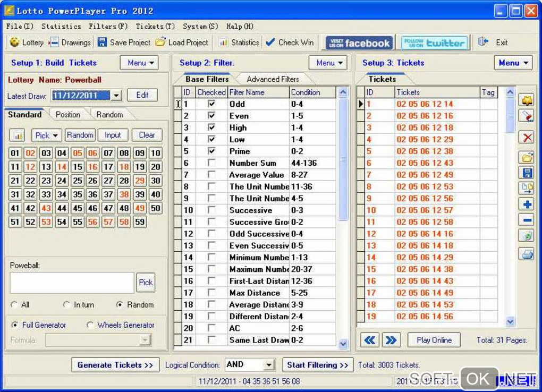Screen dimensions: 542x392
Task: Open the Setup 2 Filter Menu dropdown
Action: (328, 63)
